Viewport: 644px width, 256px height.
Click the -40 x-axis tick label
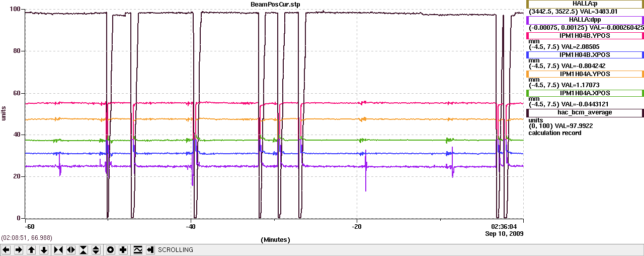pyautogui.click(x=191, y=227)
